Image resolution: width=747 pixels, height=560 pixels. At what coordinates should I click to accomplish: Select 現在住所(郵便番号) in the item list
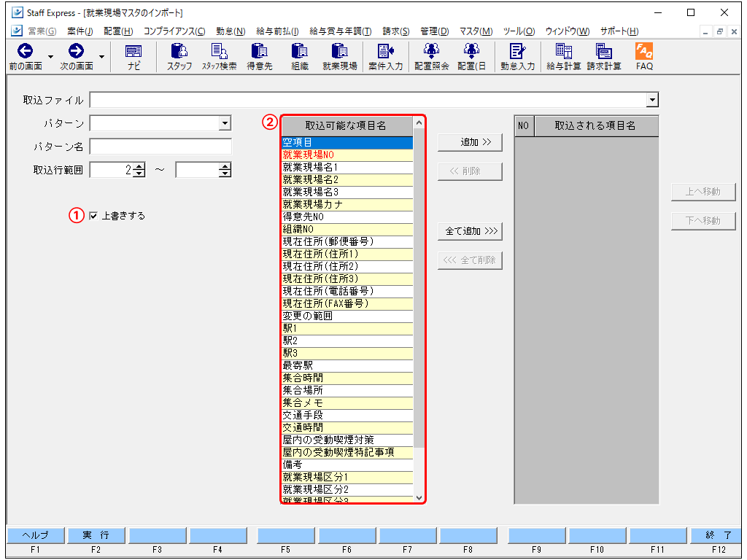347,241
